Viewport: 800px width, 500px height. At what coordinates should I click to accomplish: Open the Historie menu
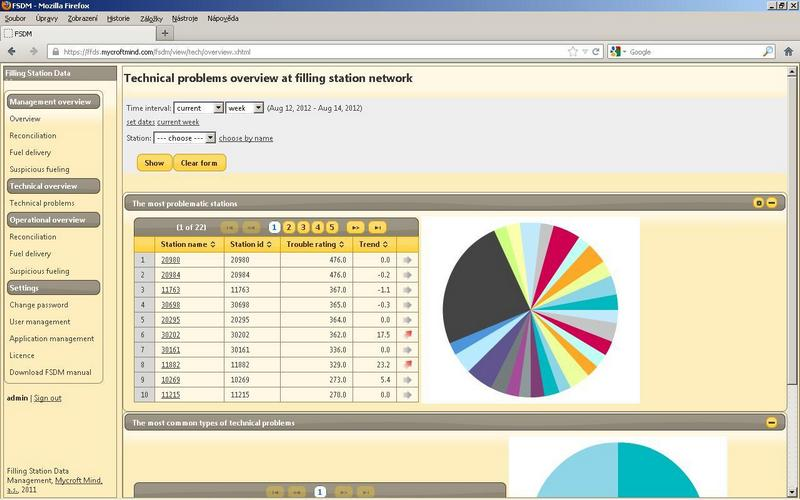(x=118, y=18)
